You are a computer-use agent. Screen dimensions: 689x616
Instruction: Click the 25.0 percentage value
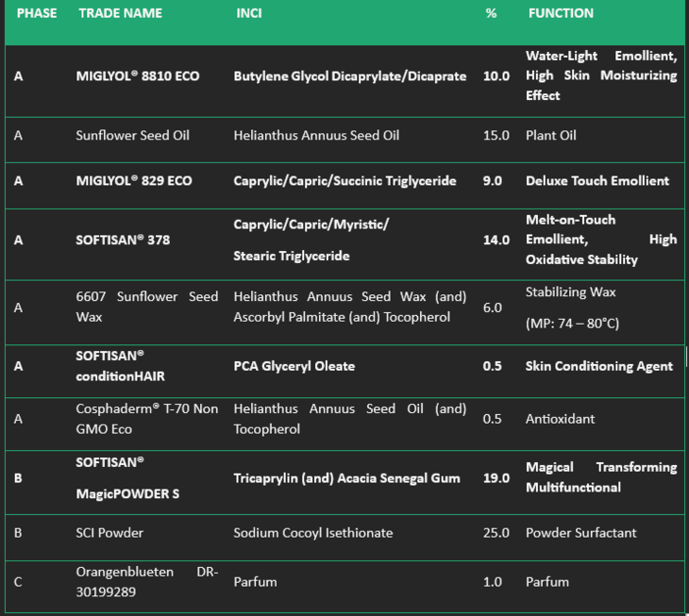496,533
